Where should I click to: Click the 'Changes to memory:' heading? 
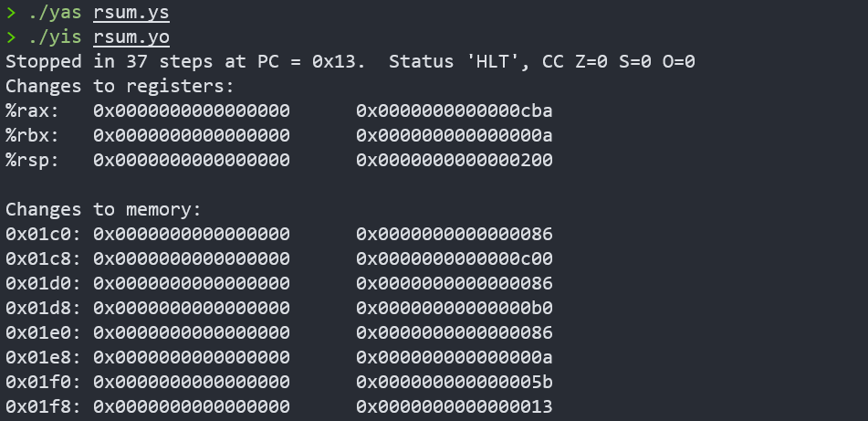pos(103,210)
